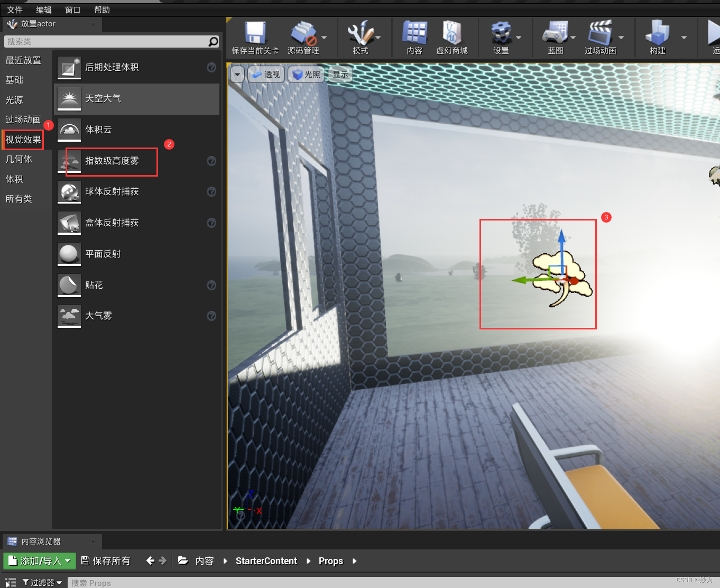Focus the 搜索类 search field

pyautogui.click(x=106, y=41)
